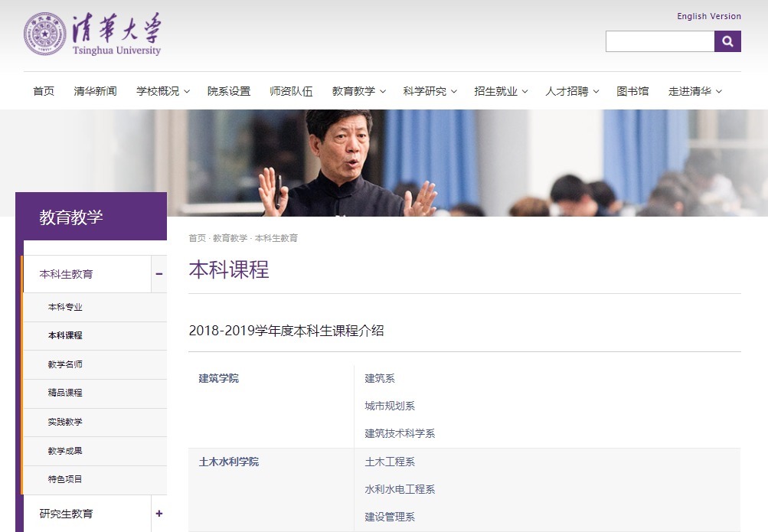Image resolution: width=768 pixels, height=532 pixels.
Task: Click the Tsinghua University logo
Action: [x=92, y=34]
